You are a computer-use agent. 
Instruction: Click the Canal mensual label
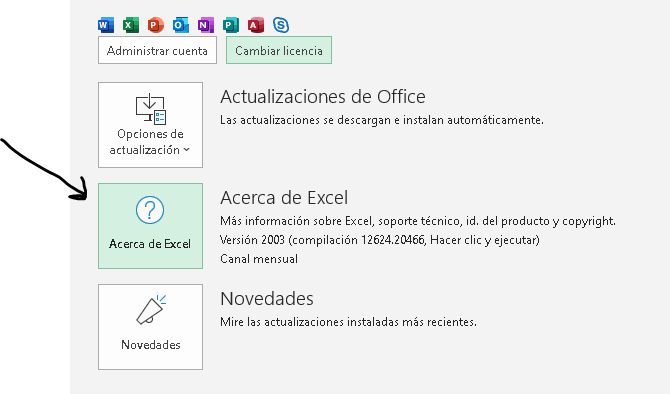pos(259,259)
